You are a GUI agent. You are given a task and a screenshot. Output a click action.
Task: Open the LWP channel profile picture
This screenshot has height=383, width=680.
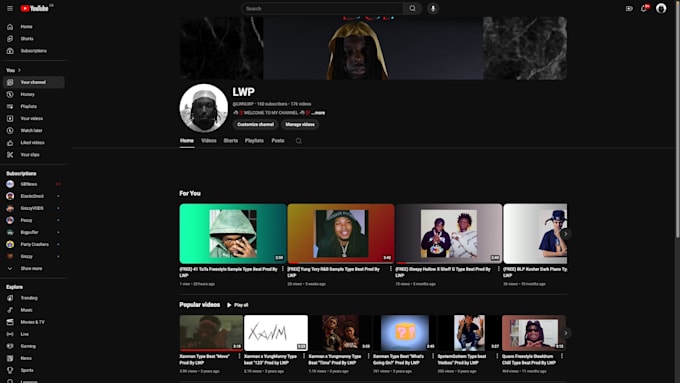pyautogui.click(x=204, y=108)
